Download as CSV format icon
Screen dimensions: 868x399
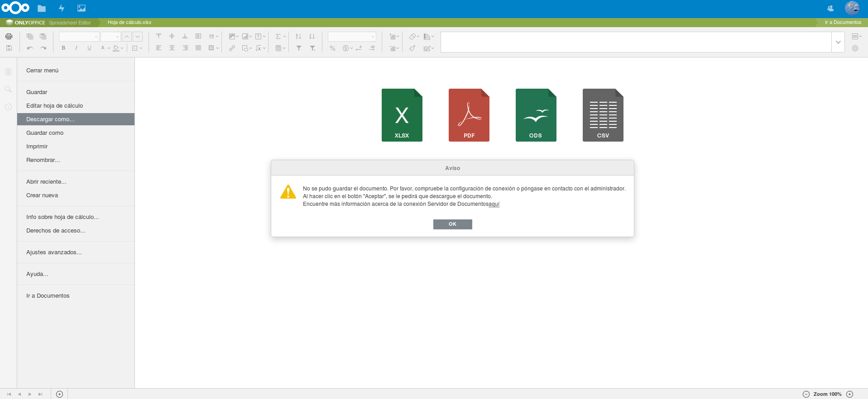point(603,115)
